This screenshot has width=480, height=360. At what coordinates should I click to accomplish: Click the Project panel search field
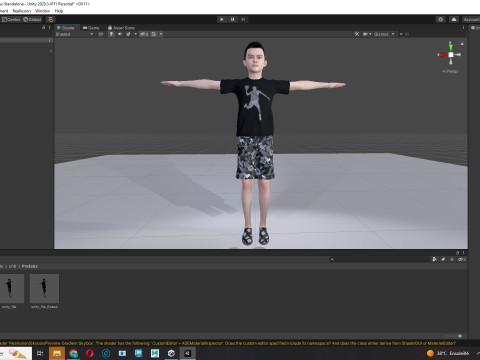pyautogui.click(x=378, y=259)
